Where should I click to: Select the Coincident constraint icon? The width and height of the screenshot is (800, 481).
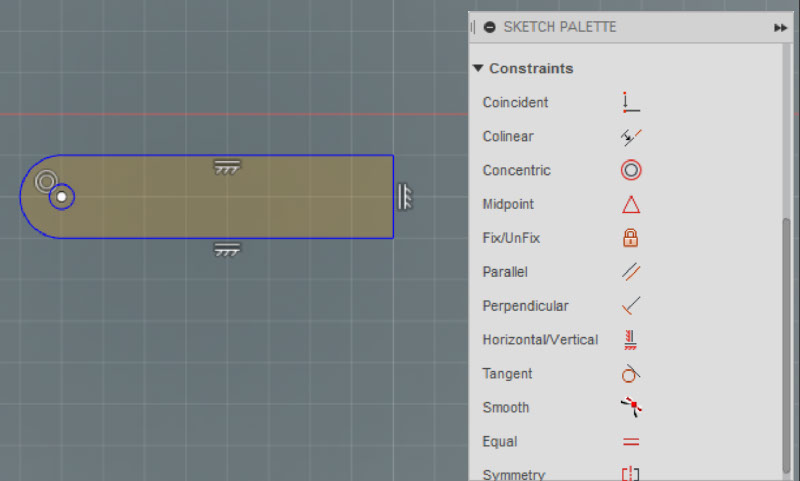click(x=631, y=103)
